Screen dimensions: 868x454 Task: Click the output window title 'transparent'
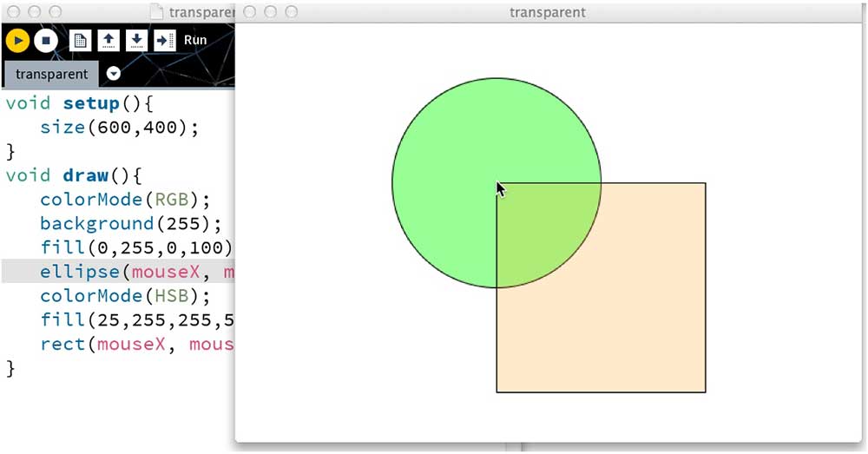tap(548, 12)
